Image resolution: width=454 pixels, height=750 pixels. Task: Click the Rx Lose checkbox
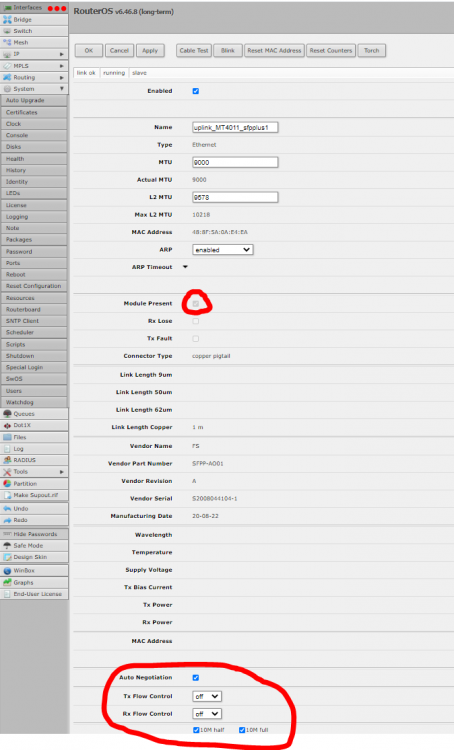[x=196, y=321]
